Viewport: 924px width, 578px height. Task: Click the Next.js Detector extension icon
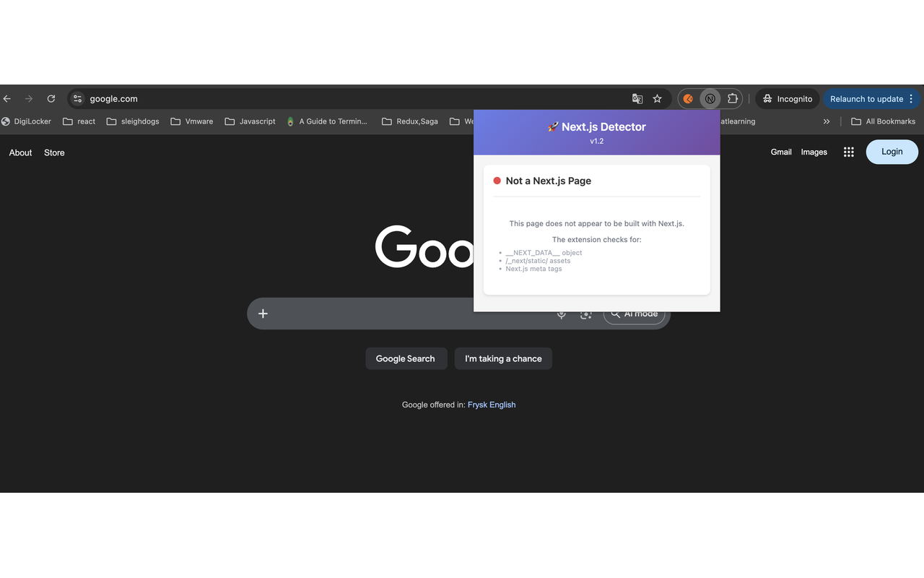coord(710,99)
